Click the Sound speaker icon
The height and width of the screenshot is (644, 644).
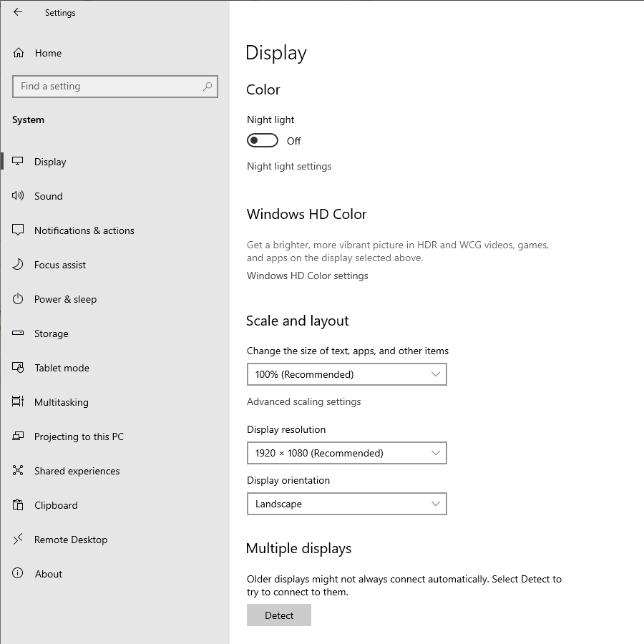click(x=18, y=195)
